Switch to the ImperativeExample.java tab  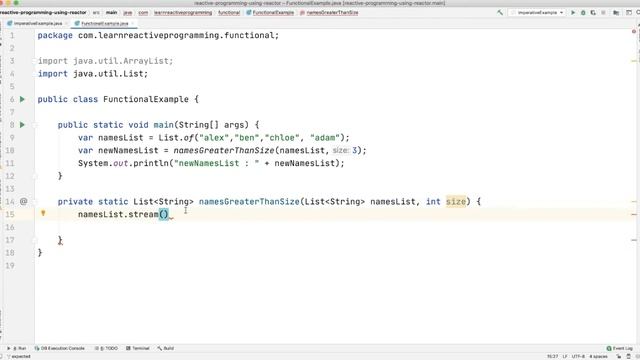coord(38,23)
